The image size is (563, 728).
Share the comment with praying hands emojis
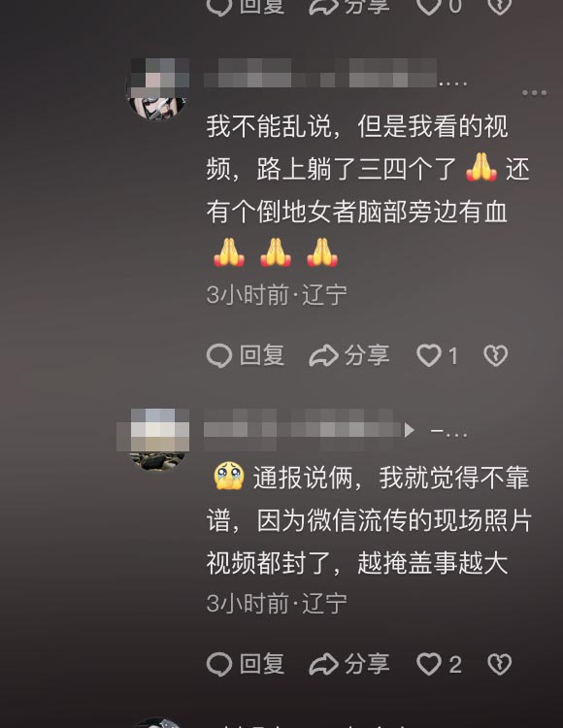(349, 356)
